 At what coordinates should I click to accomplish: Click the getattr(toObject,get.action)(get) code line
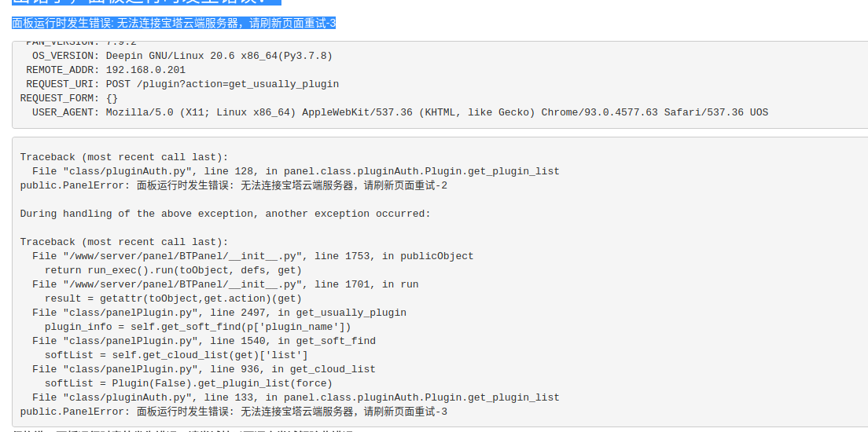click(x=173, y=298)
